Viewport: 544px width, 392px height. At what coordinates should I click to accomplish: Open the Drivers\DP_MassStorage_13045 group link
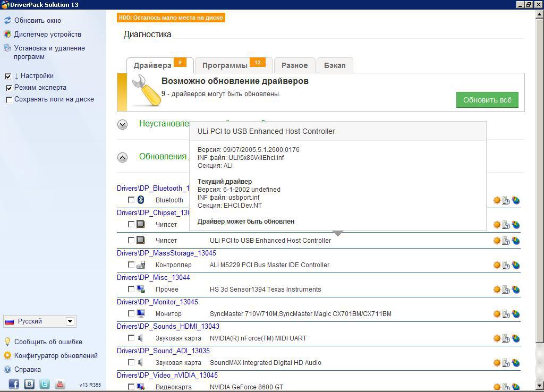coord(166,253)
